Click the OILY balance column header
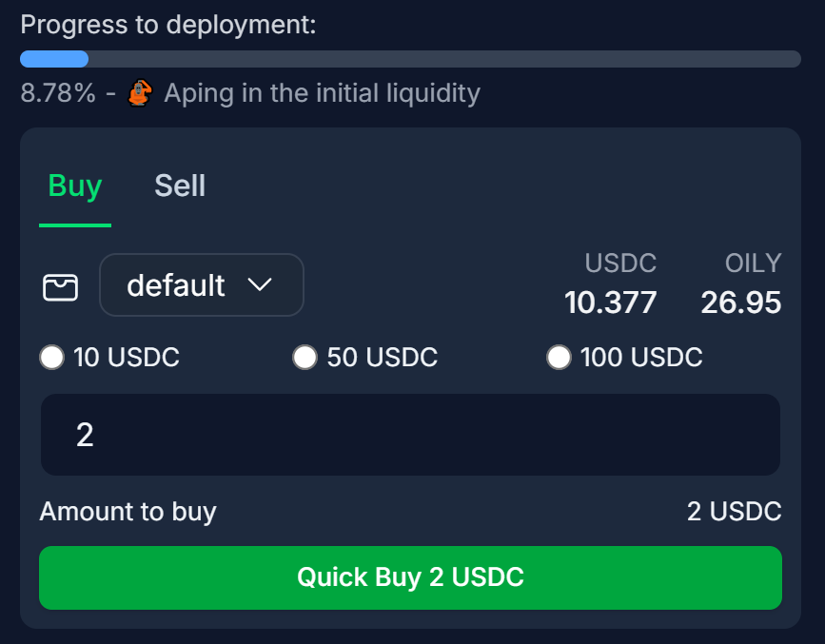Image resolution: width=825 pixels, height=644 pixels. point(753,263)
